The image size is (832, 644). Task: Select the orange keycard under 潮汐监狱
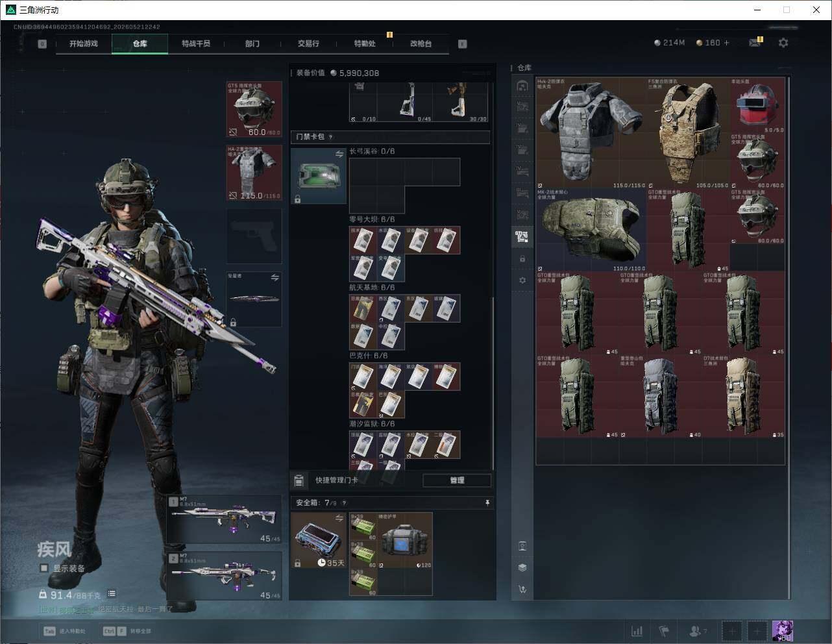tap(447, 445)
